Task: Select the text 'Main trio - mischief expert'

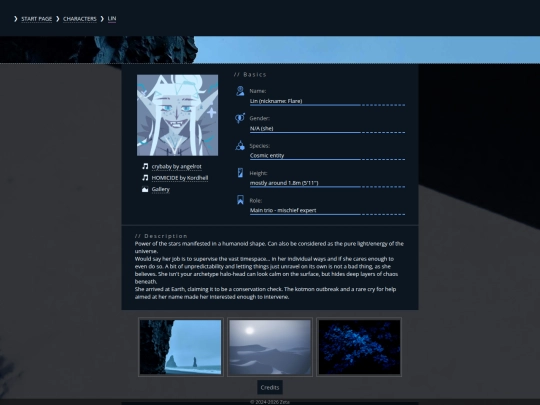Action: coord(283,210)
